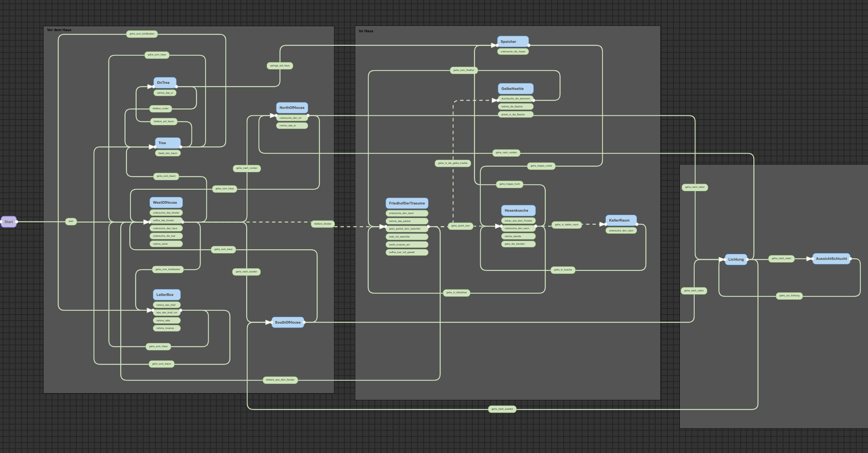868x453 pixels.
Task: Select the NorthOfHouse state node
Action: (292, 108)
